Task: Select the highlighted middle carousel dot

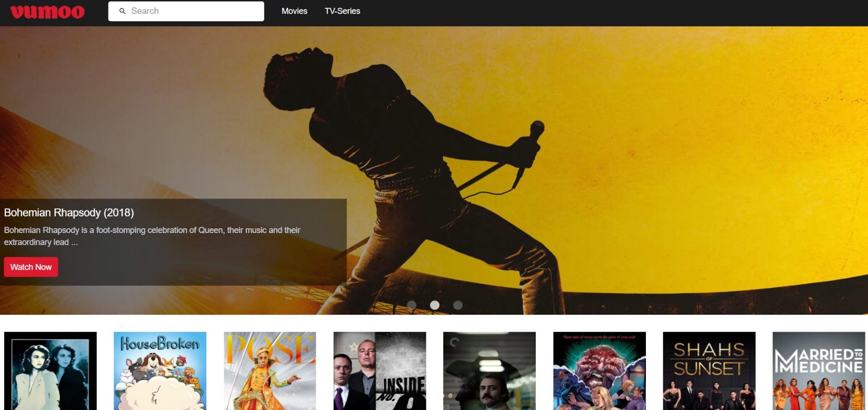Action: 434,305
